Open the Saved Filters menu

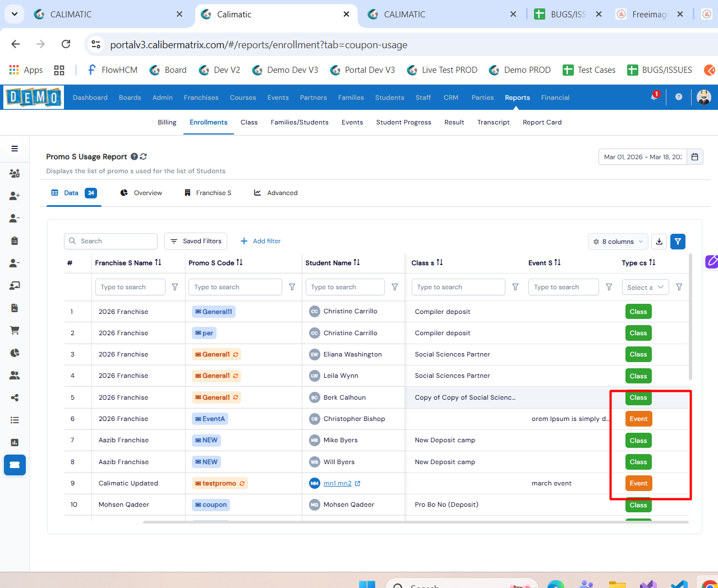coord(196,241)
